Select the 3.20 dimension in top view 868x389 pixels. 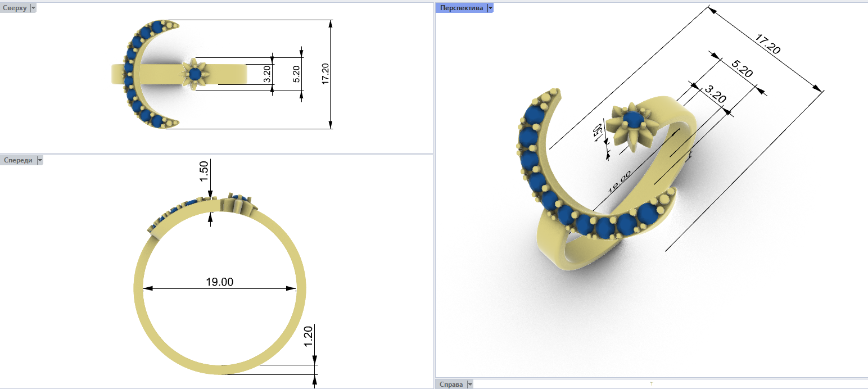[x=267, y=74]
